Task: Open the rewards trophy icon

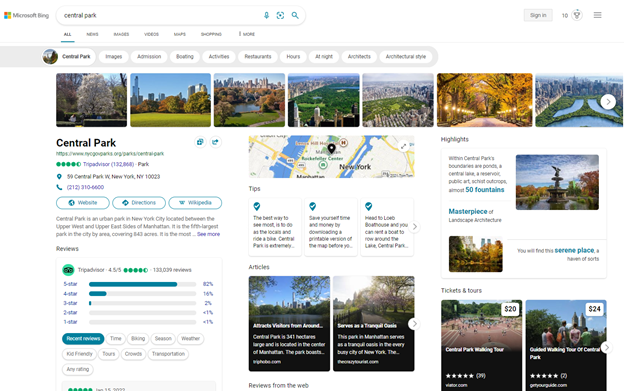Action: [x=577, y=15]
